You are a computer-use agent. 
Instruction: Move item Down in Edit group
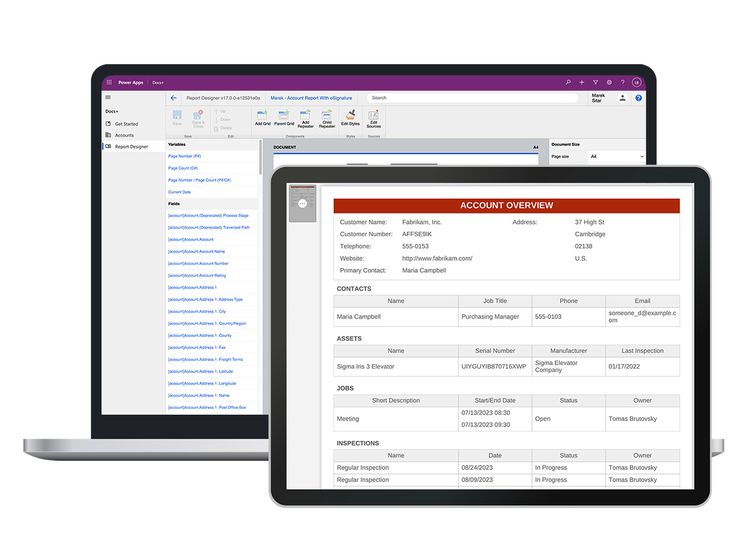coord(222,120)
